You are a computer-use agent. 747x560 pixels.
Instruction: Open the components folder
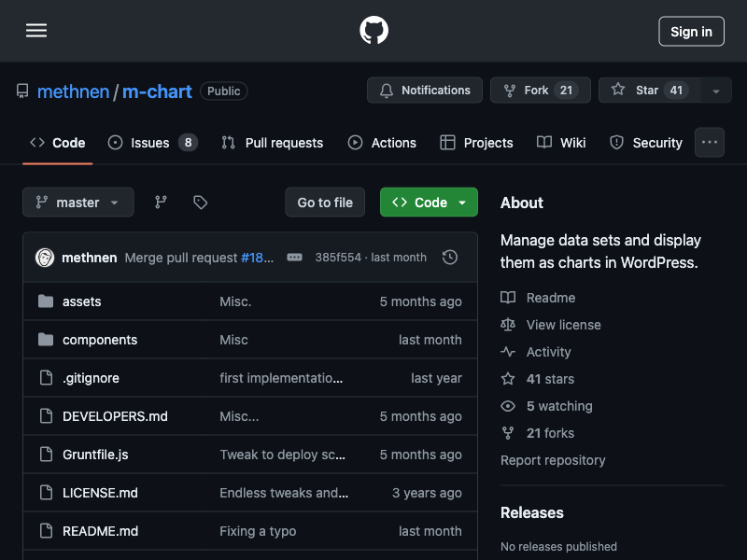[x=100, y=340]
